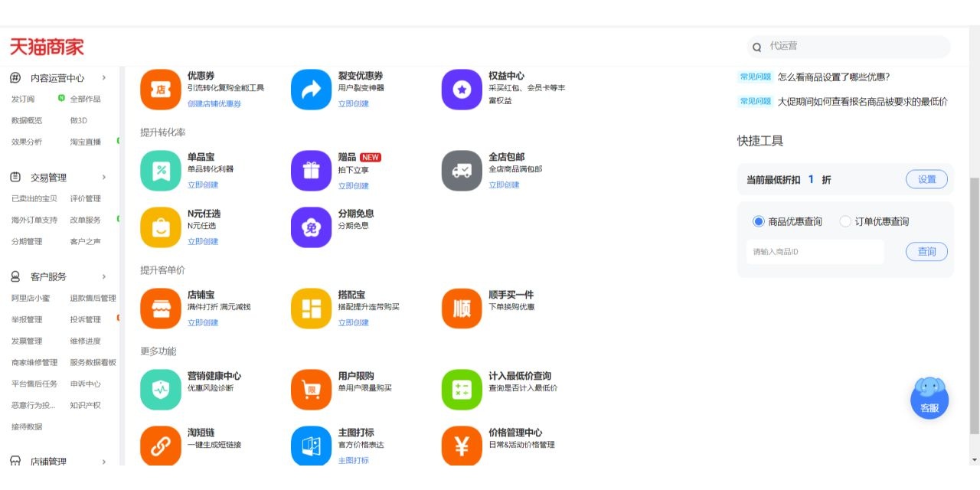980x490 pixels.
Task: Open the 店铺宝 storefront icon
Action: (x=161, y=309)
